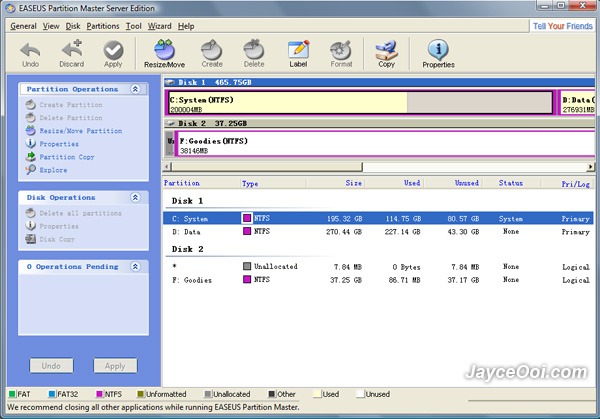Select the Unallocated * partition row
This screenshot has height=419, width=600.
tap(378, 266)
